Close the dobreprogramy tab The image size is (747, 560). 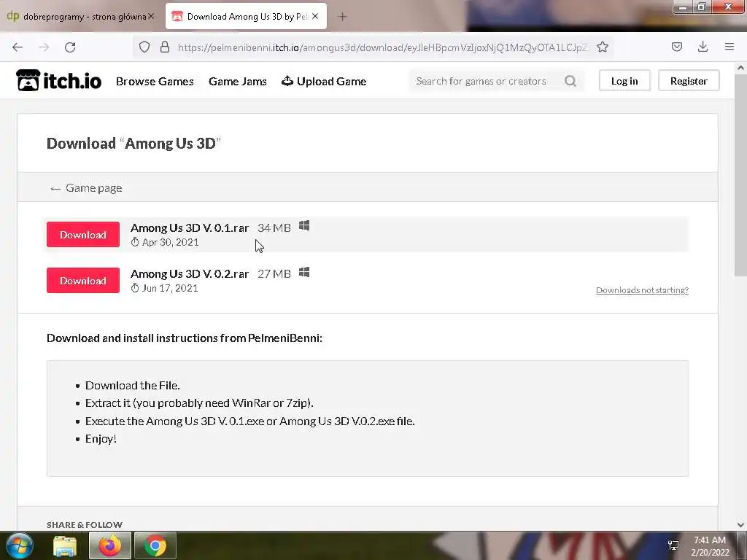[151, 16]
